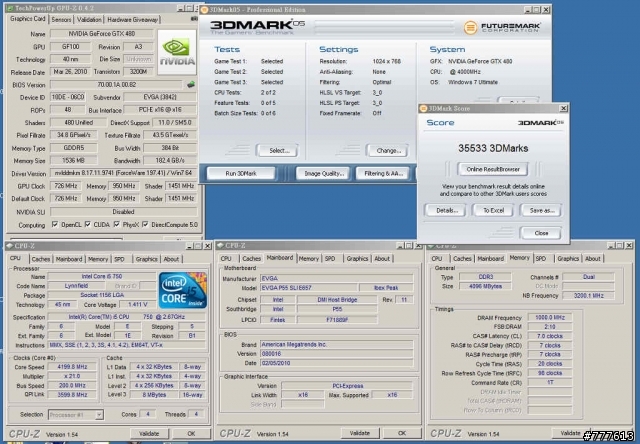Screen dimensions: 640x444
Task: Open Image Quality... in 3DMark05
Action: coord(324,173)
